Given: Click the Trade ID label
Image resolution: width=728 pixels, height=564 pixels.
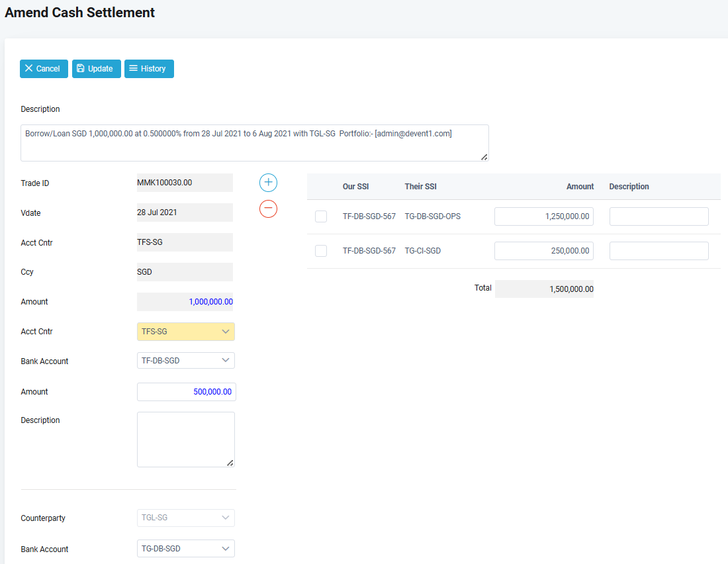Looking at the screenshot, I should tap(35, 183).
